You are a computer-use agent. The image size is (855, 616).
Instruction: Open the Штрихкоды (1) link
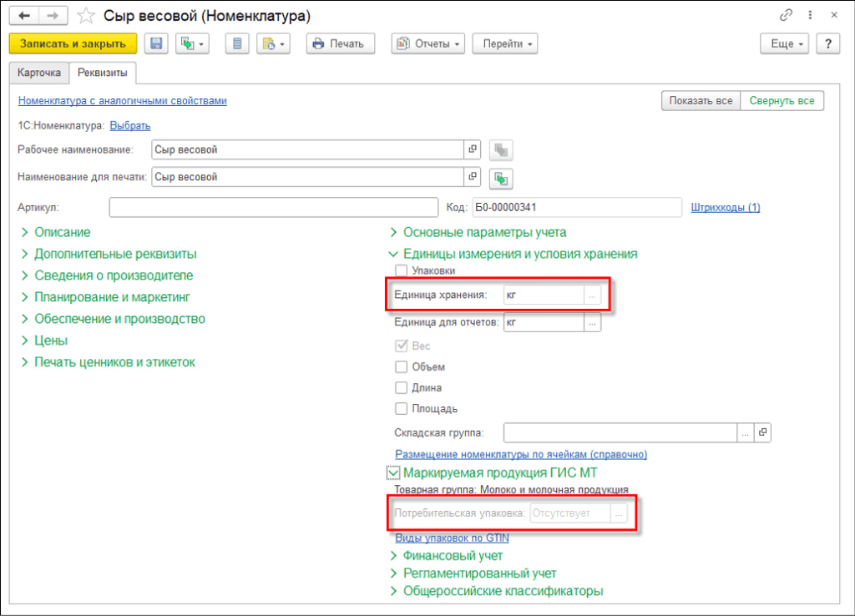[x=725, y=207]
